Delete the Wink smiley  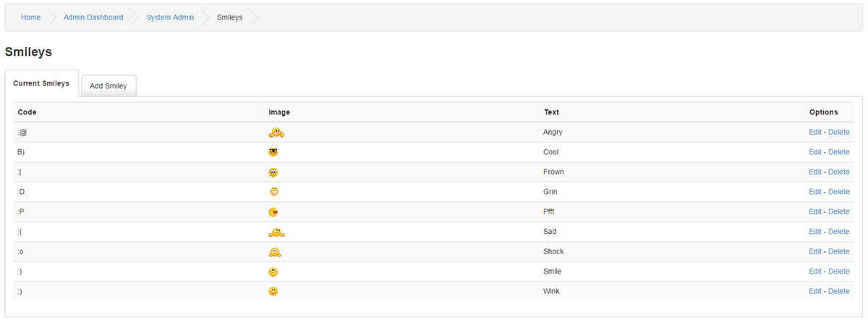pos(839,291)
